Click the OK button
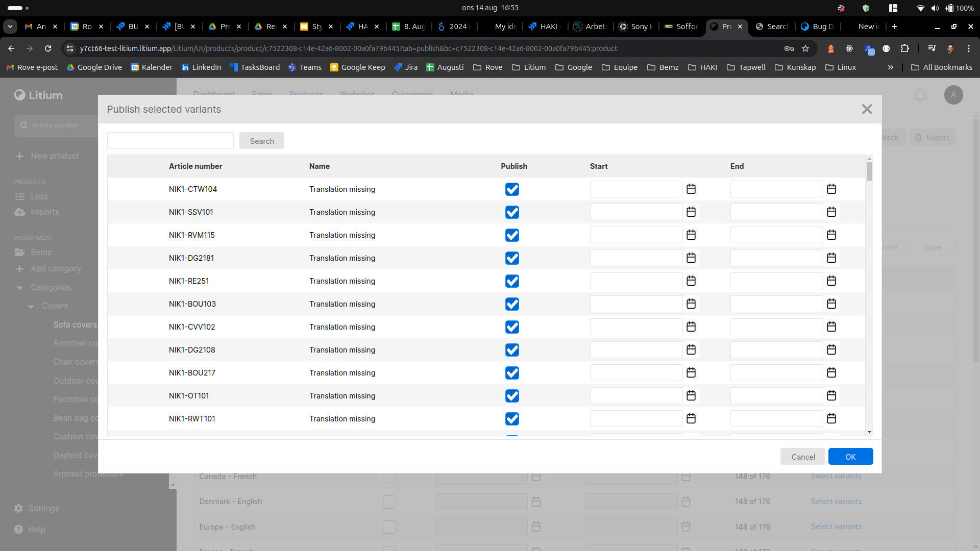 point(850,457)
